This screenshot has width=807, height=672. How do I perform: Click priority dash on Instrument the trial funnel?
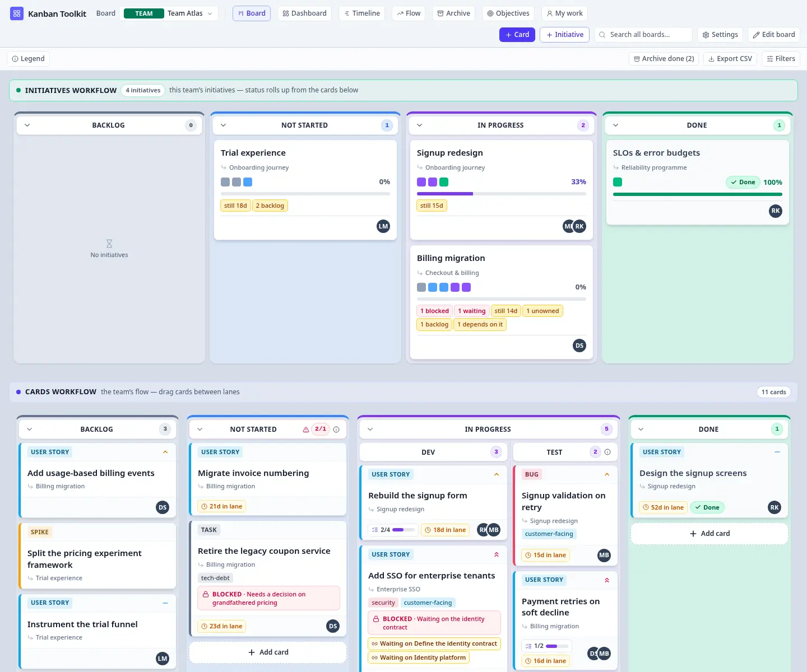tap(165, 603)
